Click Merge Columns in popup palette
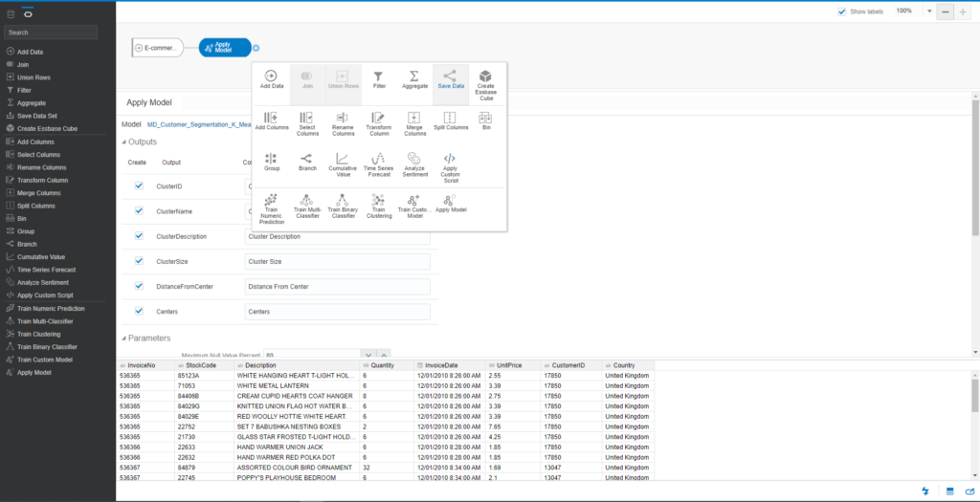 coord(414,123)
